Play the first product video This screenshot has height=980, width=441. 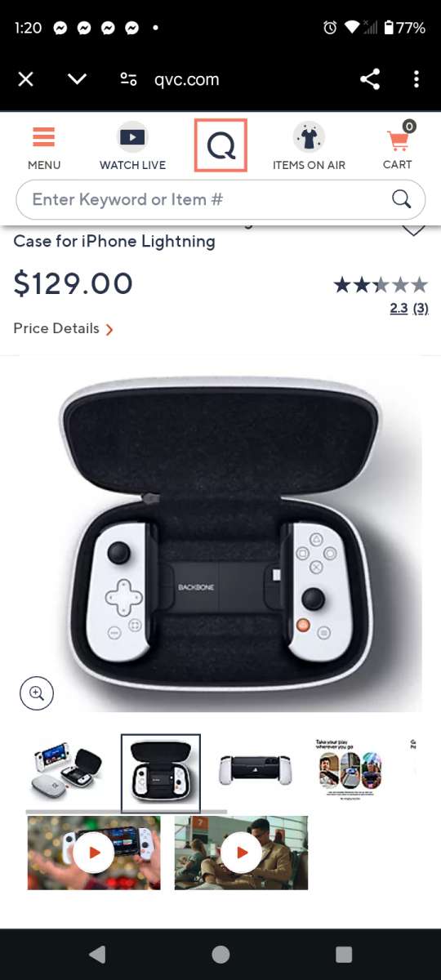click(x=94, y=853)
